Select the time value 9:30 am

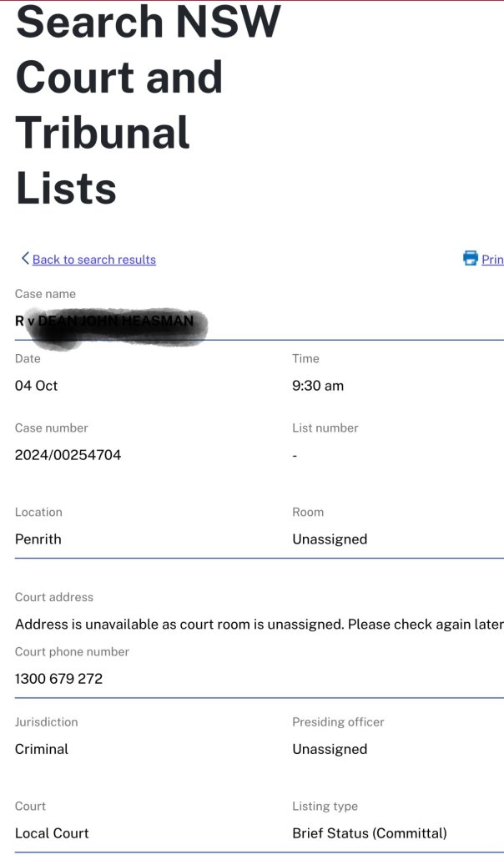[x=318, y=386]
